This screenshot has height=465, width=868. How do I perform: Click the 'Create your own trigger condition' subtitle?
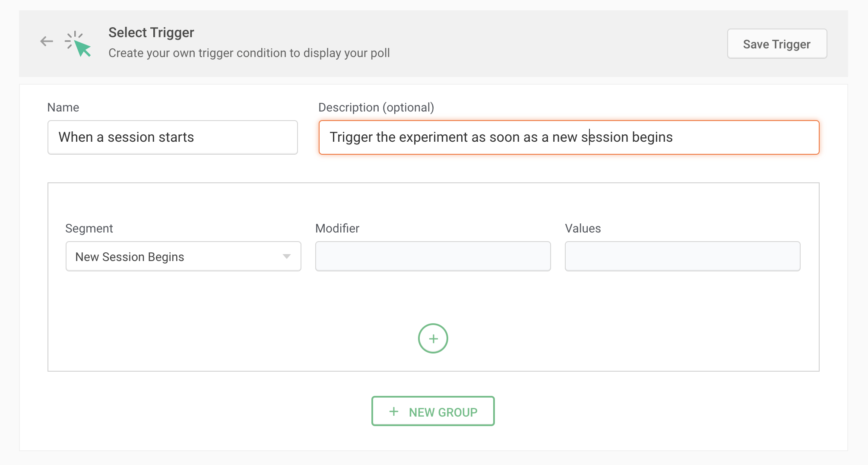click(249, 53)
